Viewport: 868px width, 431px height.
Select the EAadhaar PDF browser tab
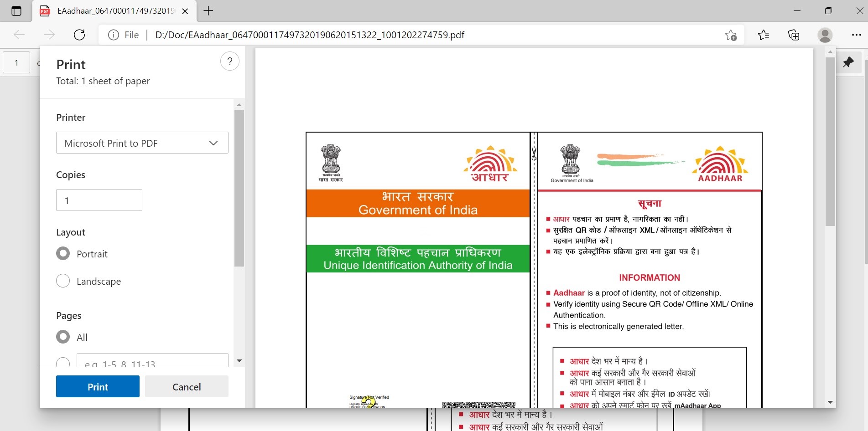114,11
